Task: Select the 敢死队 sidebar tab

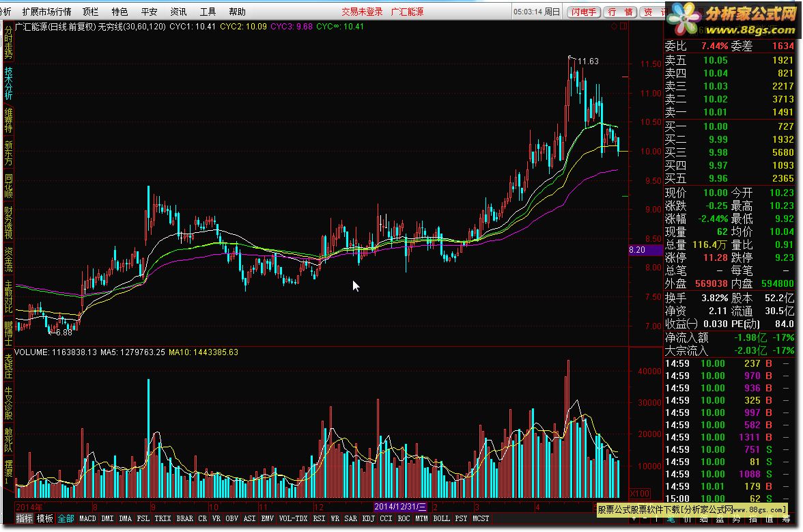Action: 8,440
